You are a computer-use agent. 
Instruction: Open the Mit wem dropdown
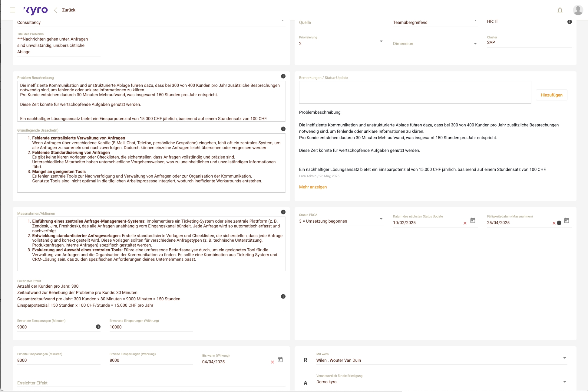pyautogui.click(x=564, y=358)
